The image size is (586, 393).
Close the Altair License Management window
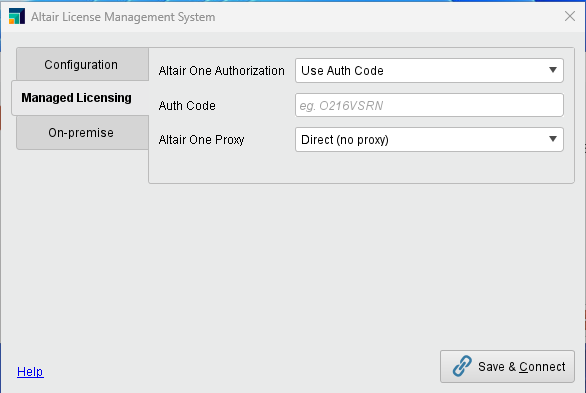[x=570, y=16]
